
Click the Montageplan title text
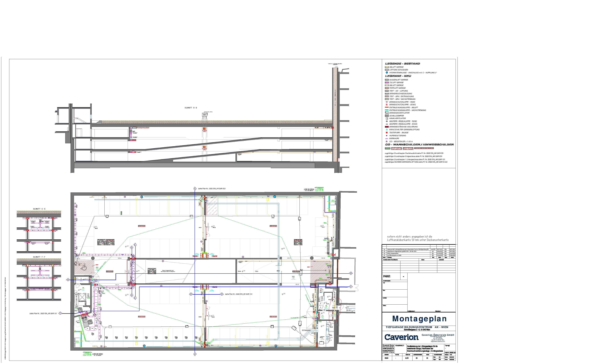pos(419,319)
